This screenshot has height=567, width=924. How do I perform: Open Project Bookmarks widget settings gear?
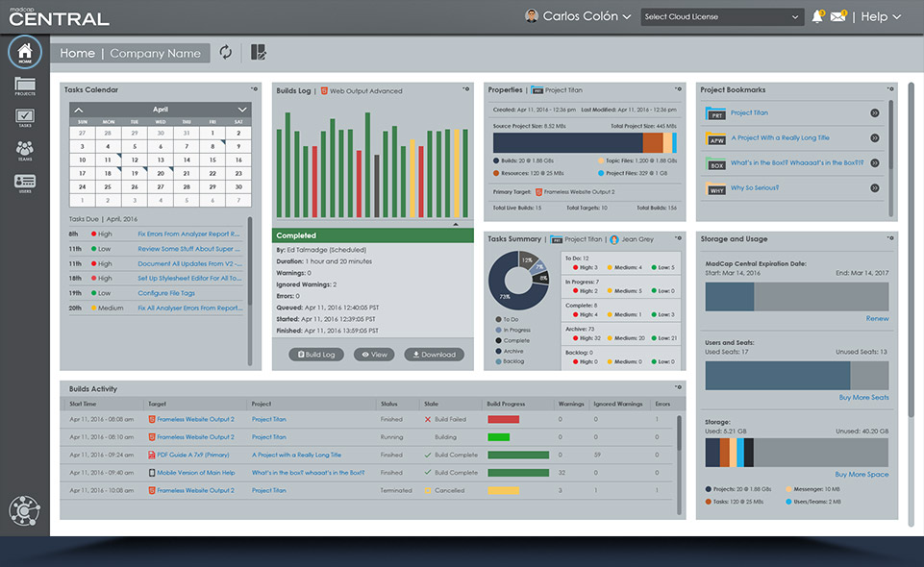890,89
